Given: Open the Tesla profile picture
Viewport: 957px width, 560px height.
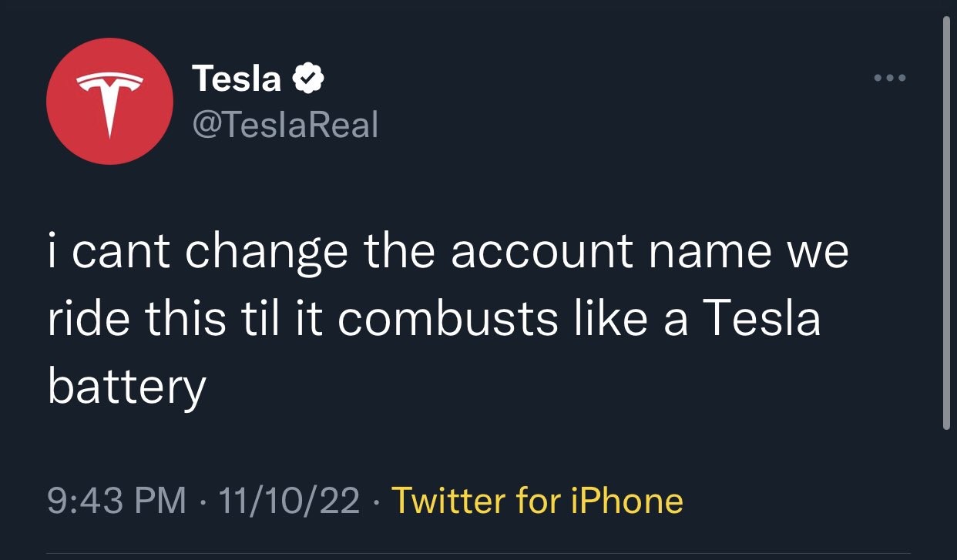Looking at the screenshot, I should click(x=109, y=100).
